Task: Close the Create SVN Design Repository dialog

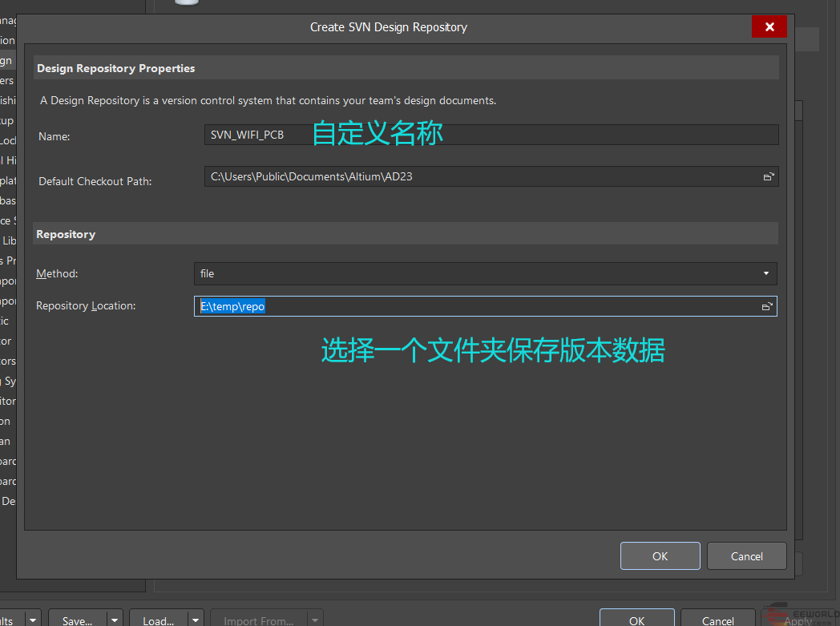Action: pyautogui.click(x=769, y=26)
